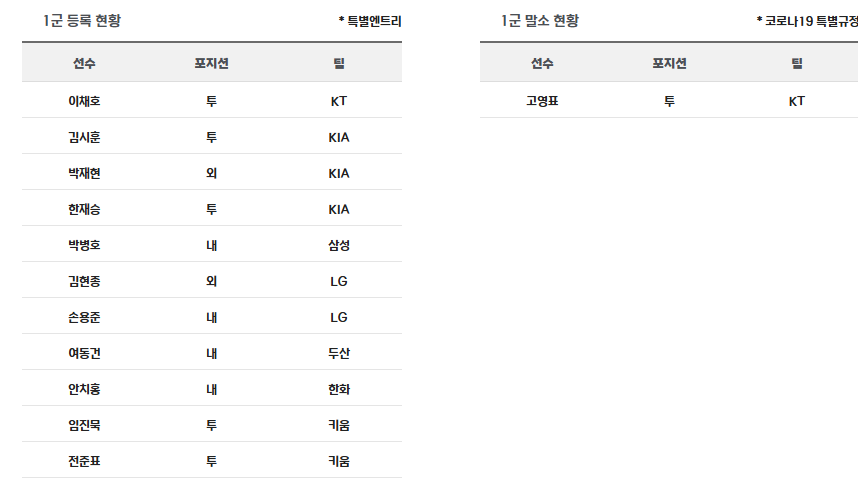The width and height of the screenshot is (858, 500).
Task: Click KT team cell in 말소 table
Action: point(796,101)
